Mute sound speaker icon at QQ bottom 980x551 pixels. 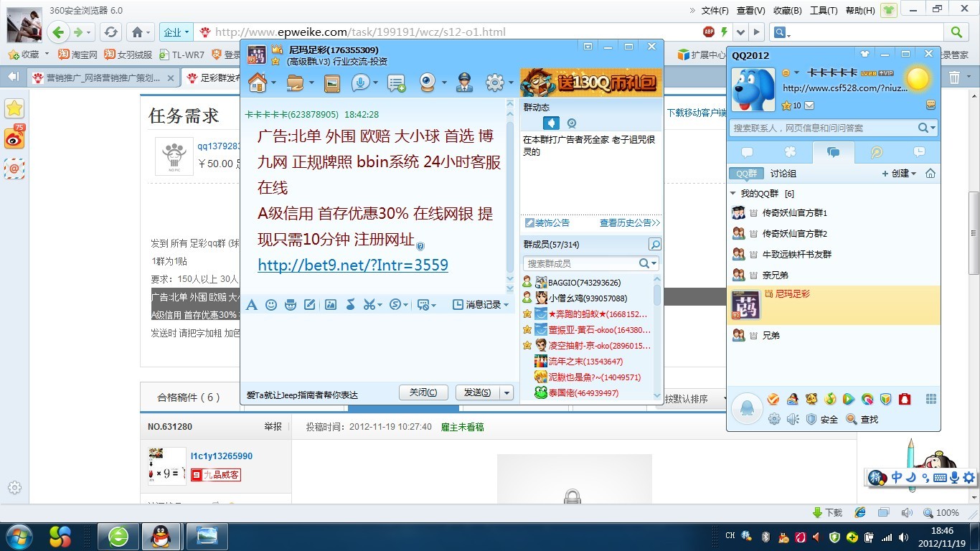(x=792, y=419)
